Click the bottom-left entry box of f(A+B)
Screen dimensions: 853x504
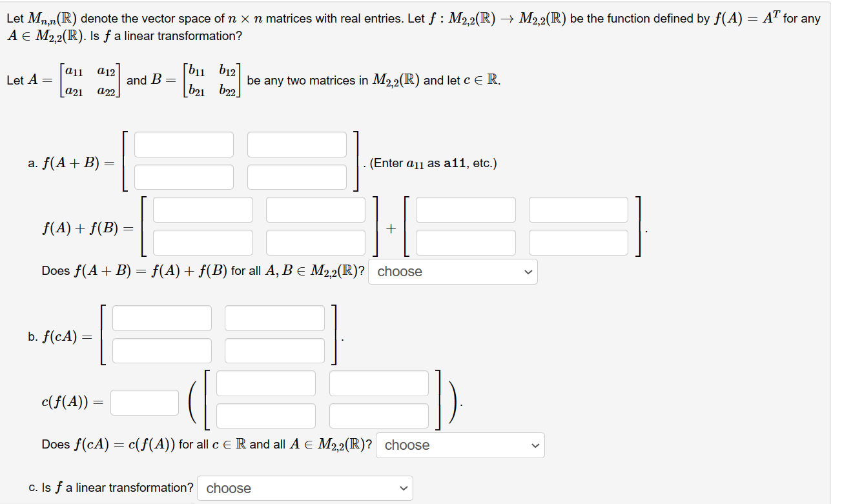183,176
